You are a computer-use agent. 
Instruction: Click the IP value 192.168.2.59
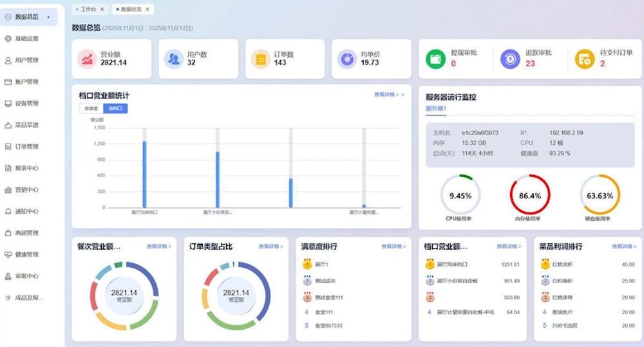tap(566, 133)
